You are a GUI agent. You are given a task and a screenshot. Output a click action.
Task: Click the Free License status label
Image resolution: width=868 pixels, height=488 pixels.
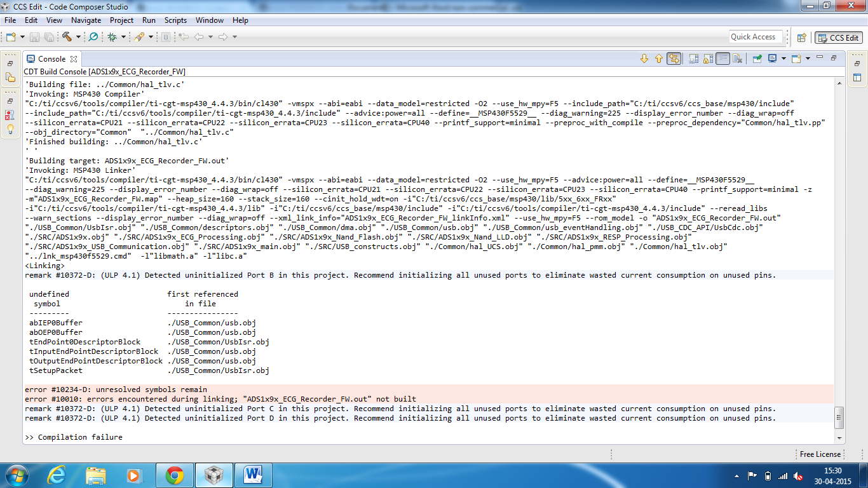[820, 454]
